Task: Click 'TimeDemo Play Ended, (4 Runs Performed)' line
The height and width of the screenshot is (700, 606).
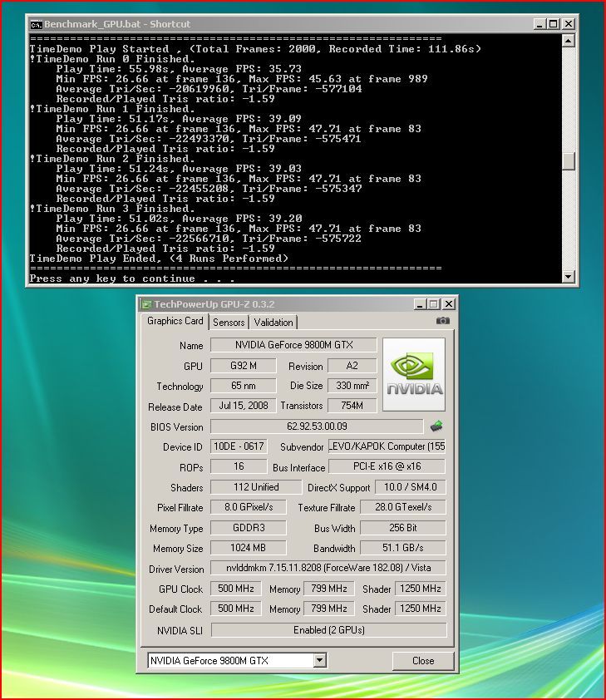Action: point(159,259)
